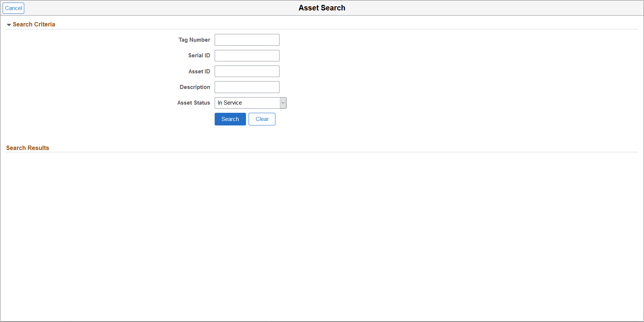Click the Clear button
Image resolution: width=644 pixels, height=322 pixels.
(262, 119)
